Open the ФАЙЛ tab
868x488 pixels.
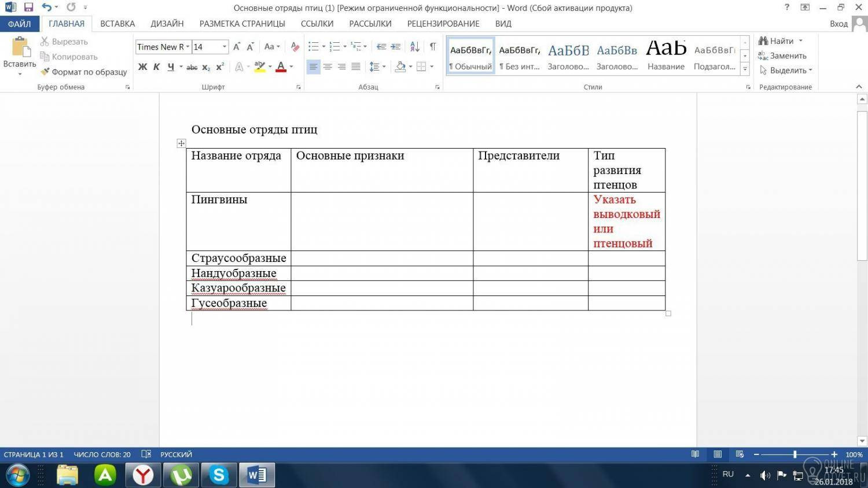coord(20,24)
